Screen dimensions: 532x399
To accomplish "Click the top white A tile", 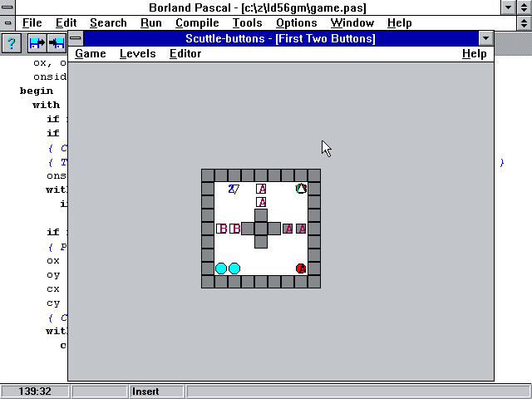I will (261, 189).
